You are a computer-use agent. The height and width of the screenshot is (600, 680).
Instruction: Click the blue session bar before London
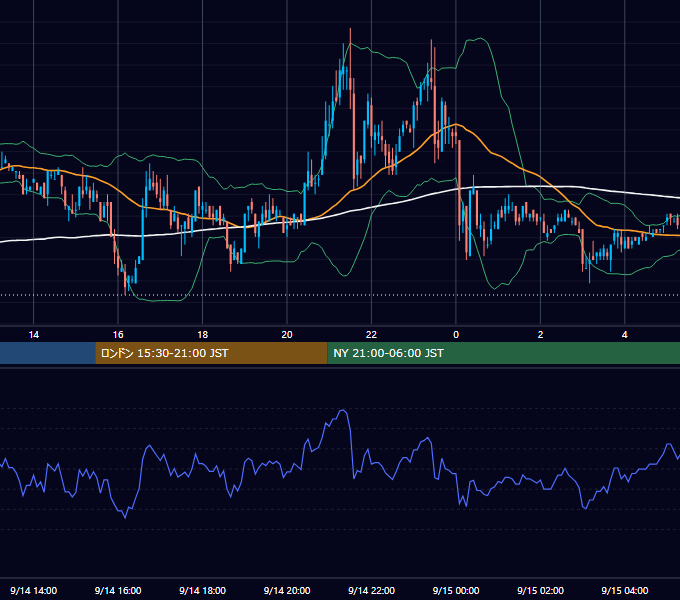coord(48,353)
